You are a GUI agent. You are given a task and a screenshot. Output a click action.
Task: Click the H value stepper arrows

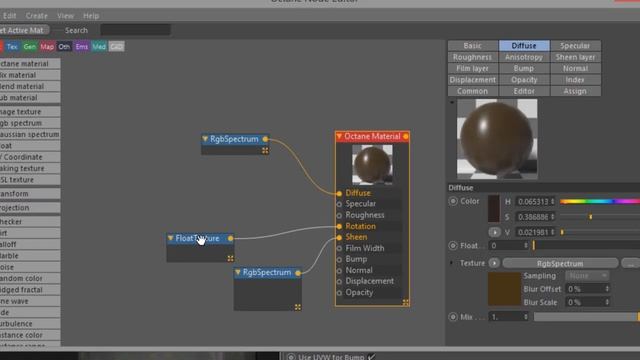tap(553, 202)
